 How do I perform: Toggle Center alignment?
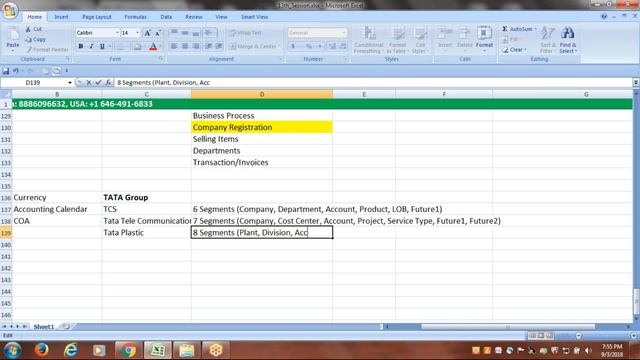tap(185, 47)
